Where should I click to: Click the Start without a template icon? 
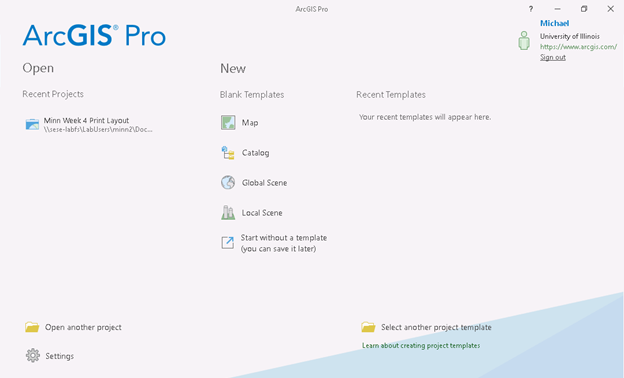[x=228, y=243]
